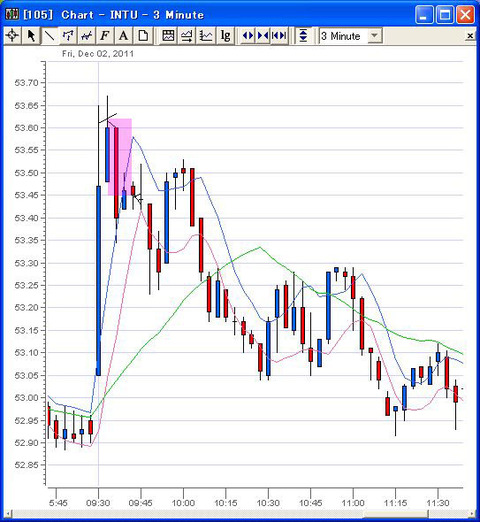This screenshot has height=522, width=480.
Task: Click the compress horizontally arrows icon
Action: [x=263, y=35]
